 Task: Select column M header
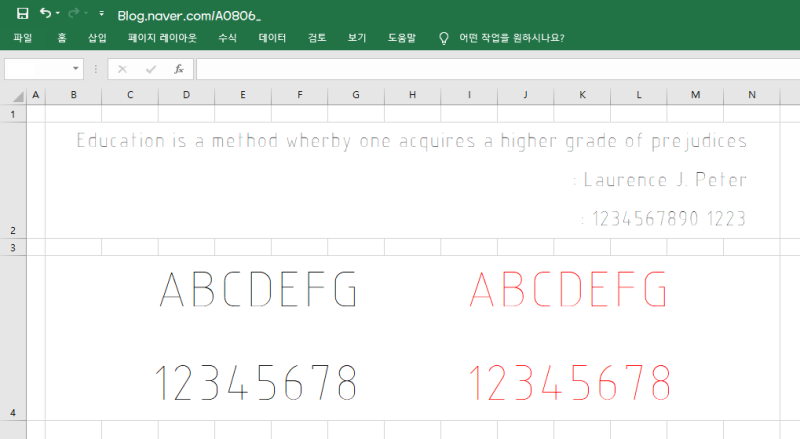point(695,95)
